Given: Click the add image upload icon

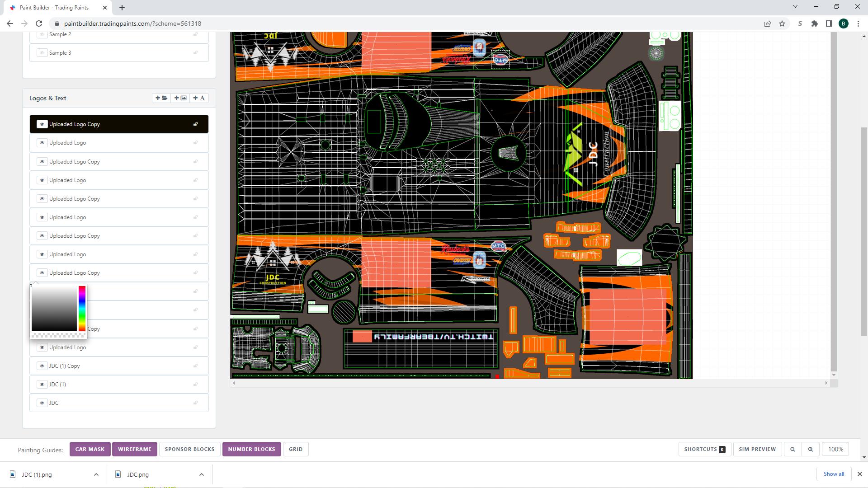Looking at the screenshot, I should pos(180,98).
